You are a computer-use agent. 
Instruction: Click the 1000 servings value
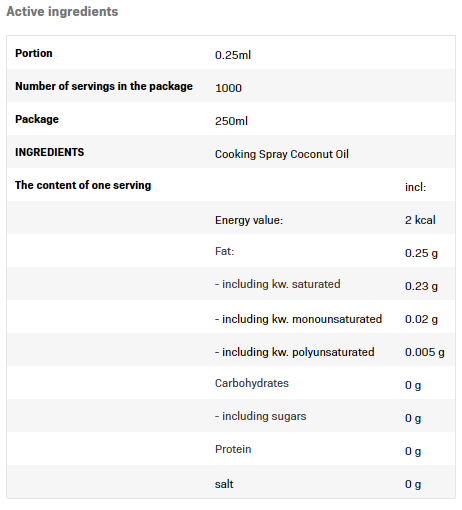228,88
